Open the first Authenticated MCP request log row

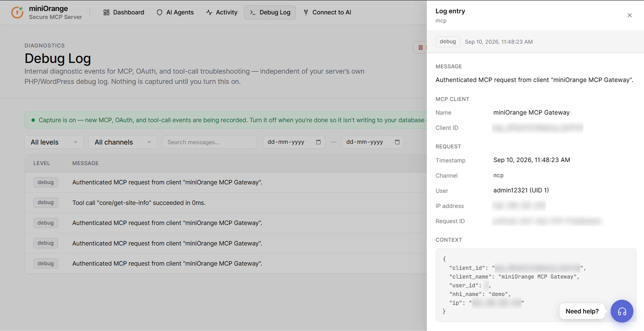pos(226,182)
